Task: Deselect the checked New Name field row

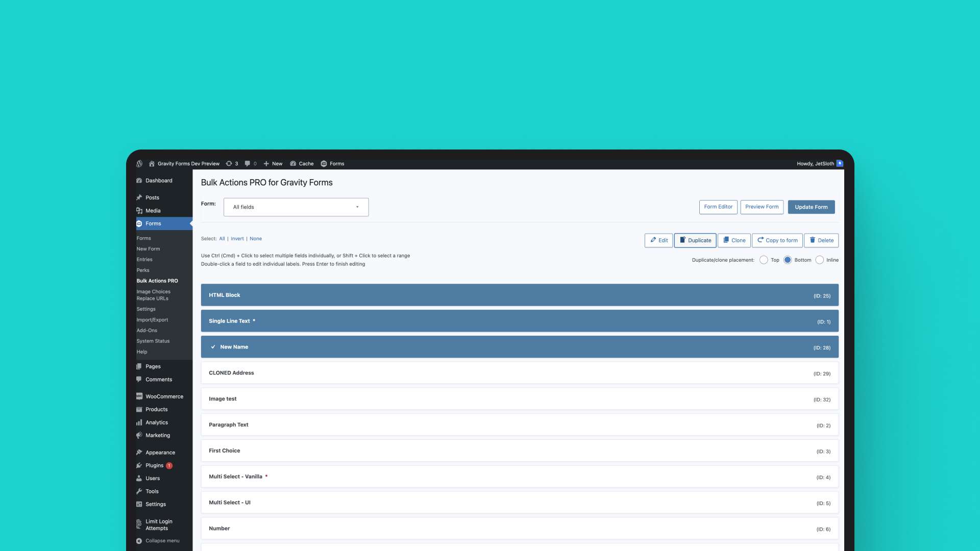Action: (520, 347)
